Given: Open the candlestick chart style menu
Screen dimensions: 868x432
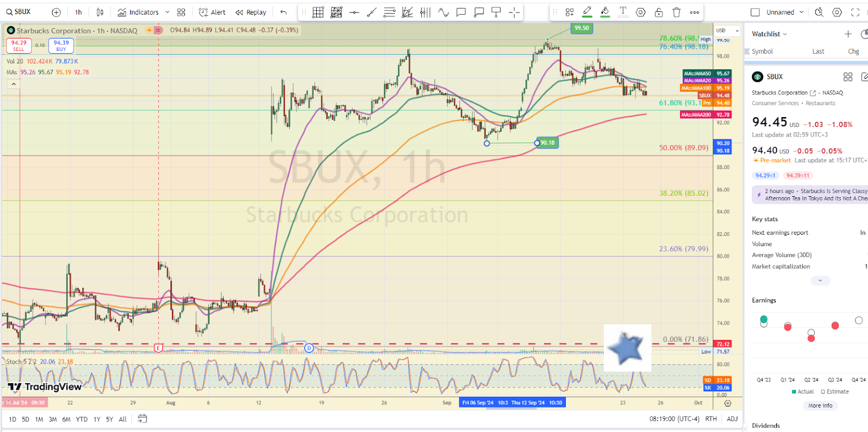Looking at the screenshot, I should click(100, 12).
